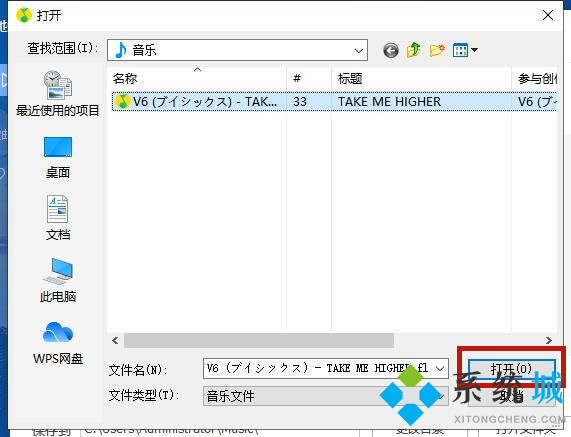This screenshot has height=437, width=571.
Task: Click the 打开(O) button
Action: pos(511,368)
